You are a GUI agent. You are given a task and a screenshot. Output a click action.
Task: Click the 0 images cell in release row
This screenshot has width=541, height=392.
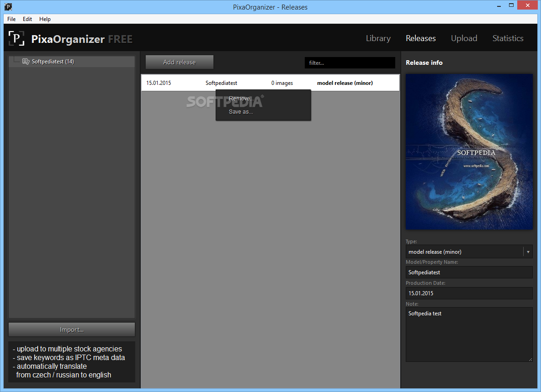coord(282,83)
